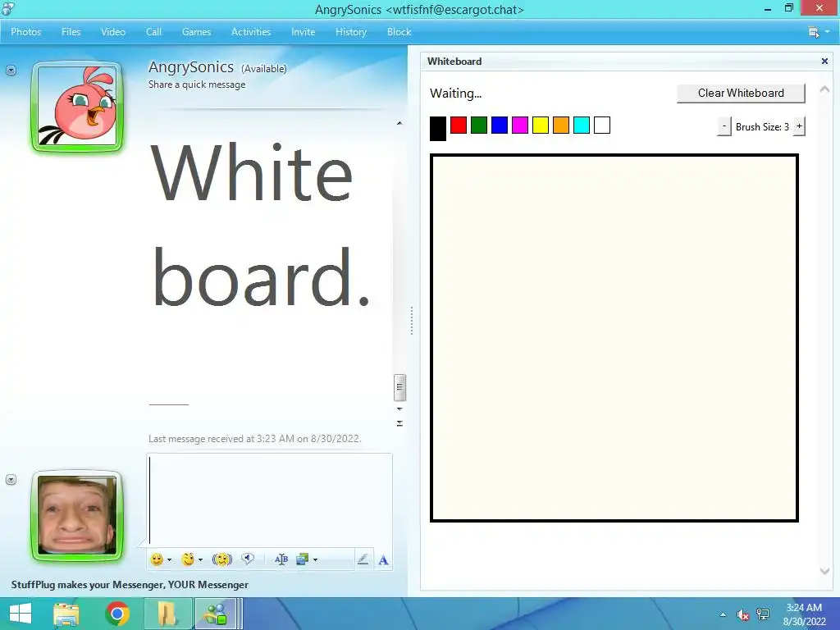Select the green color swatch

coord(479,126)
